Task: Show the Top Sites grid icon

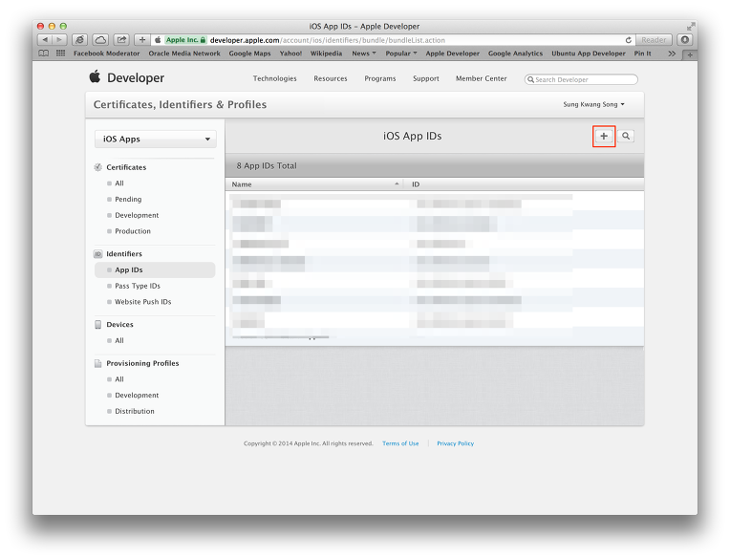Action: pyautogui.click(x=60, y=54)
